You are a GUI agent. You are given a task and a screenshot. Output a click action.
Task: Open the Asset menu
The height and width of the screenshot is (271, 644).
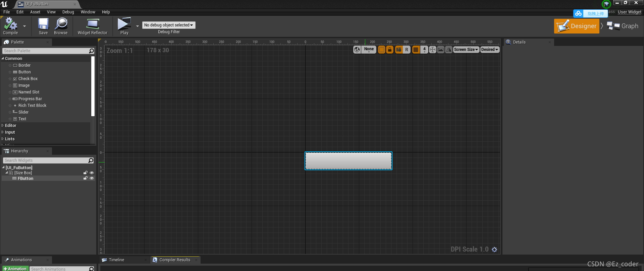(35, 12)
